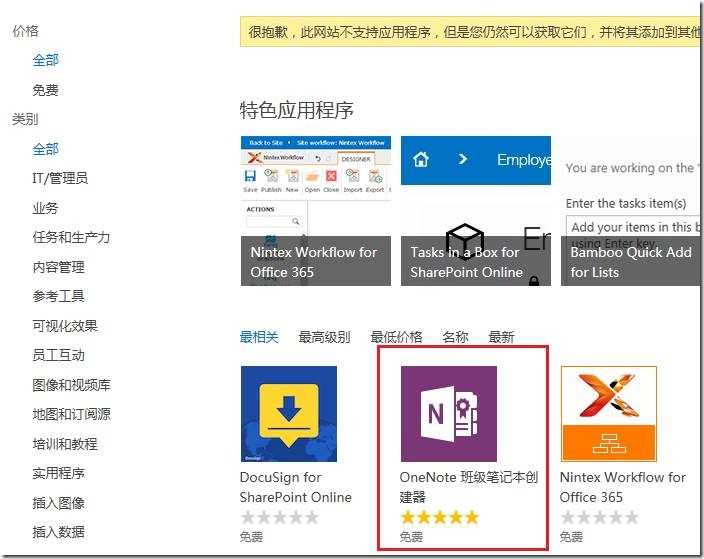Screen dimensions: 704x559
Task: Sort apps by 名称
Action: 455,337
